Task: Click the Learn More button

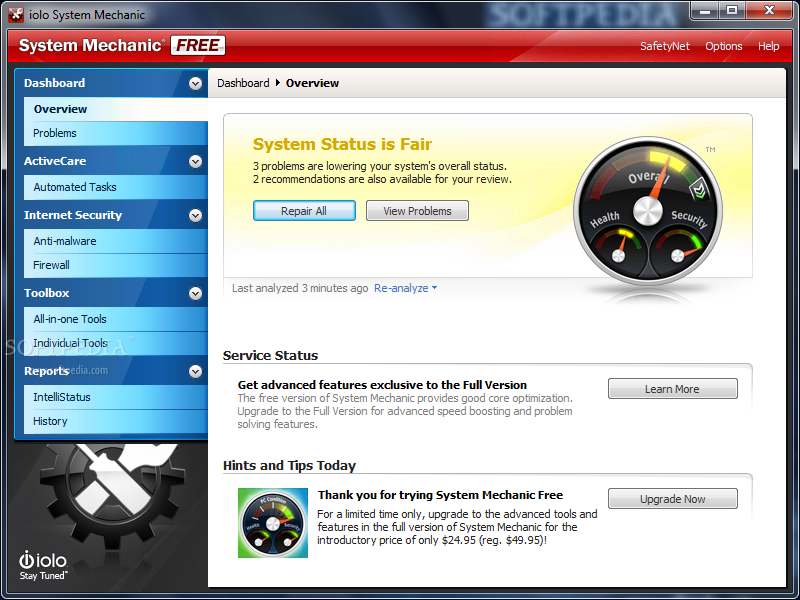Action: coord(672,389)
